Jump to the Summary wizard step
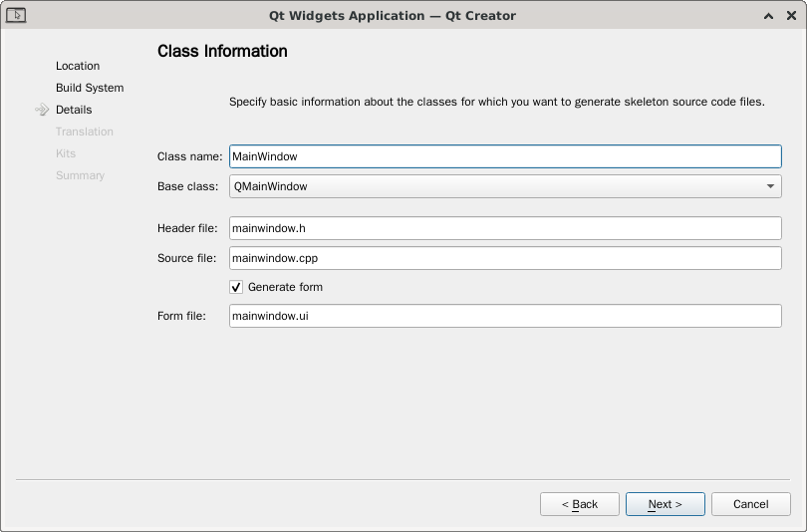The width and height of the screenshot is (807, 532). point(80,175)
